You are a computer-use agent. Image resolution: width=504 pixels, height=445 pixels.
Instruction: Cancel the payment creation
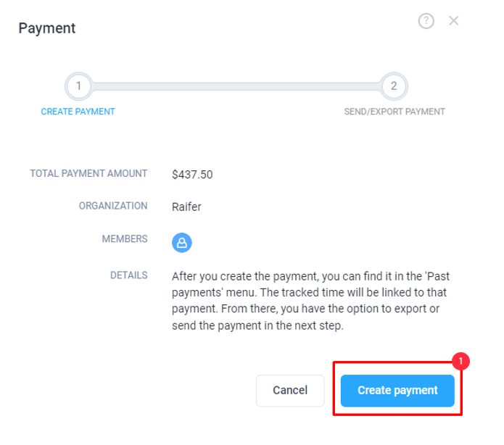click(x=290, y=391)
